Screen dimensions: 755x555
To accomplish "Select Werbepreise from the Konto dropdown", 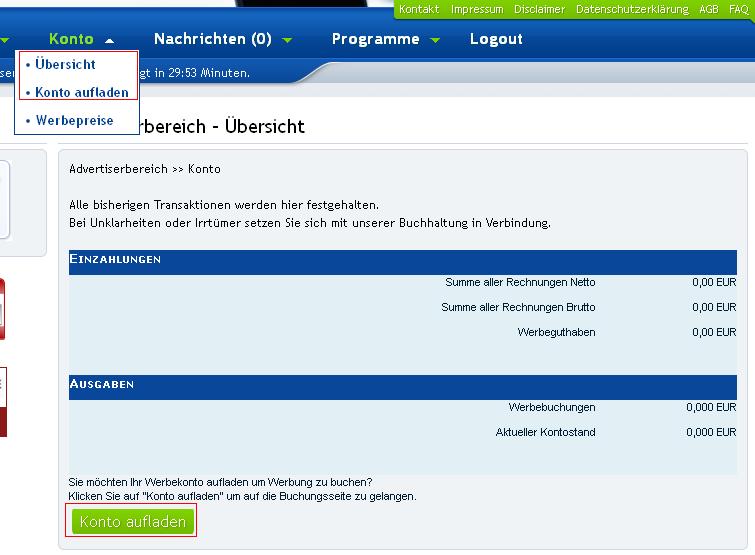I will pos(74,120).
